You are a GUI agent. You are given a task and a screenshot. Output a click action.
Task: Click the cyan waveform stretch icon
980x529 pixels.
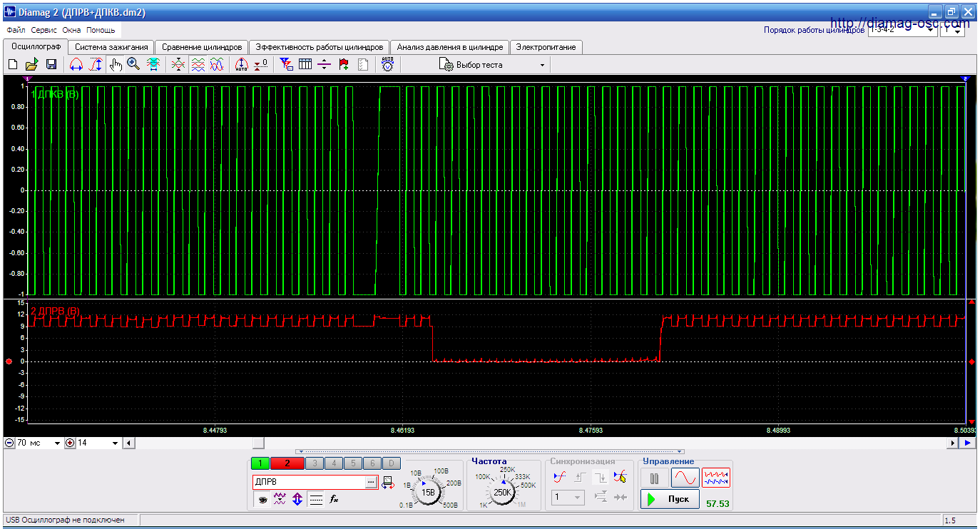153,65
